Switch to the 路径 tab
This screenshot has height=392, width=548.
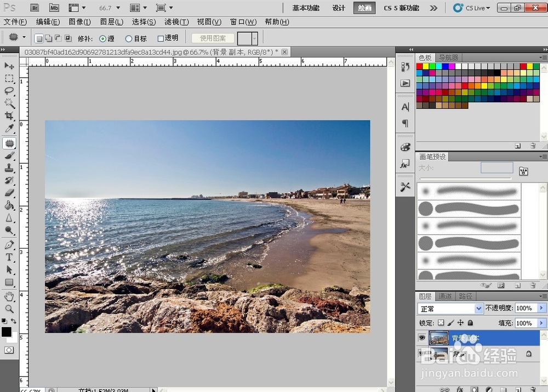(x=465, y=296)
